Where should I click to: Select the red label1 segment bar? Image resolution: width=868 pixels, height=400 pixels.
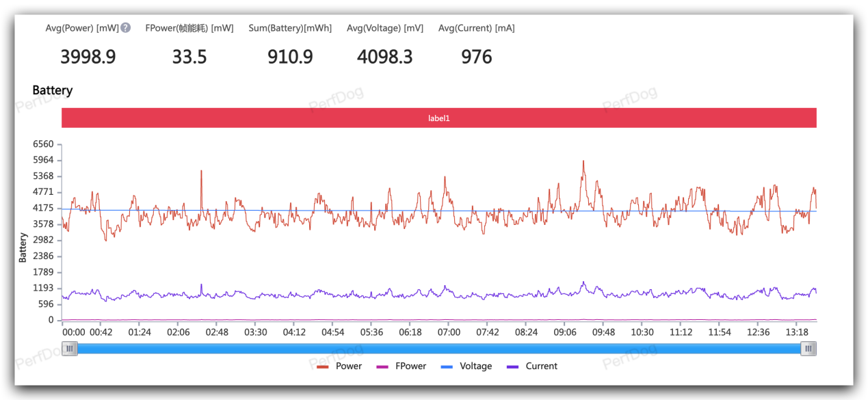point(439,118)
